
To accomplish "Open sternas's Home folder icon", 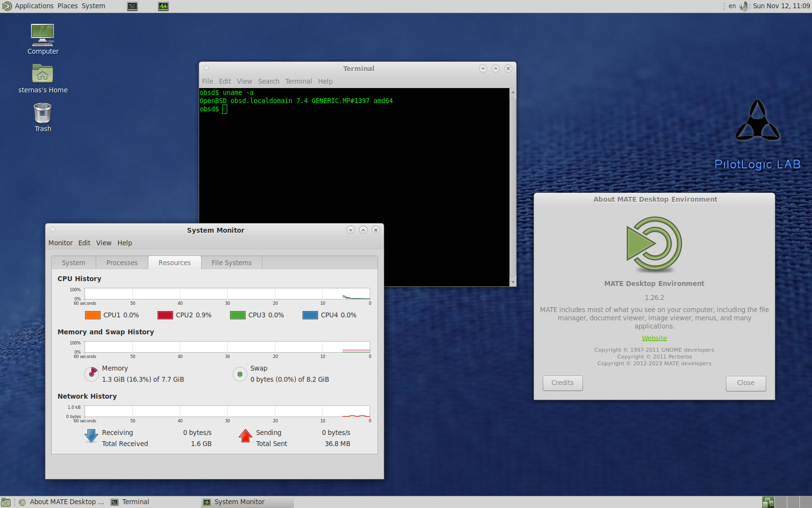I will click(43, 74).
